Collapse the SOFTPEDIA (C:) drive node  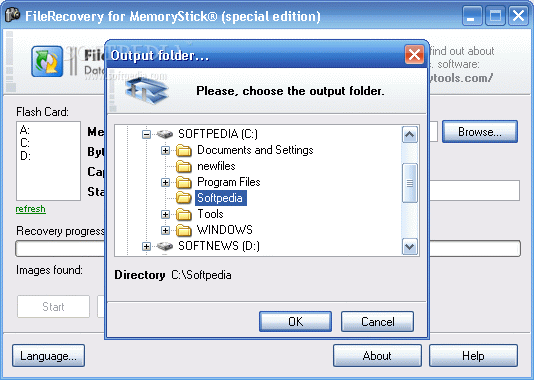point(146,134)
